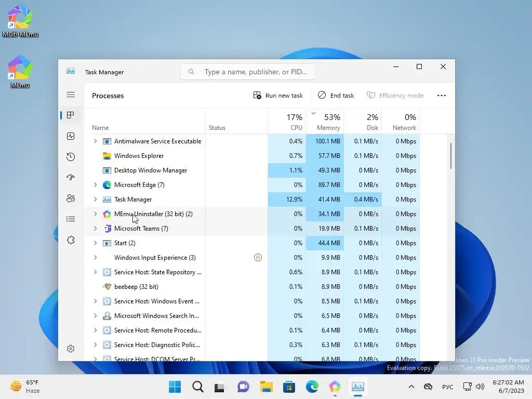Open the MEmu desktop shortcut
Viewport: 532px width, 399px height.
(20, 72)
